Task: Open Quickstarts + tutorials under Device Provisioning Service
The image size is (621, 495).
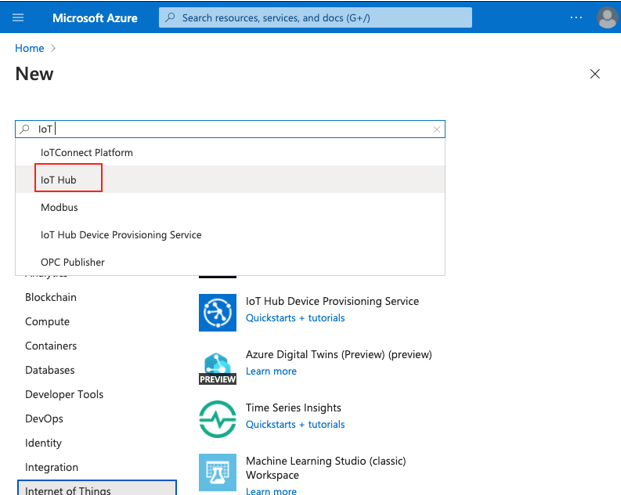Action: click(x=295, y=318)
